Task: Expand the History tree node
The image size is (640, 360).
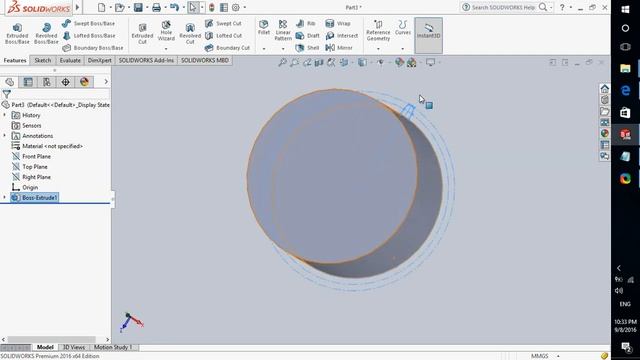Action: coord(5,115)
